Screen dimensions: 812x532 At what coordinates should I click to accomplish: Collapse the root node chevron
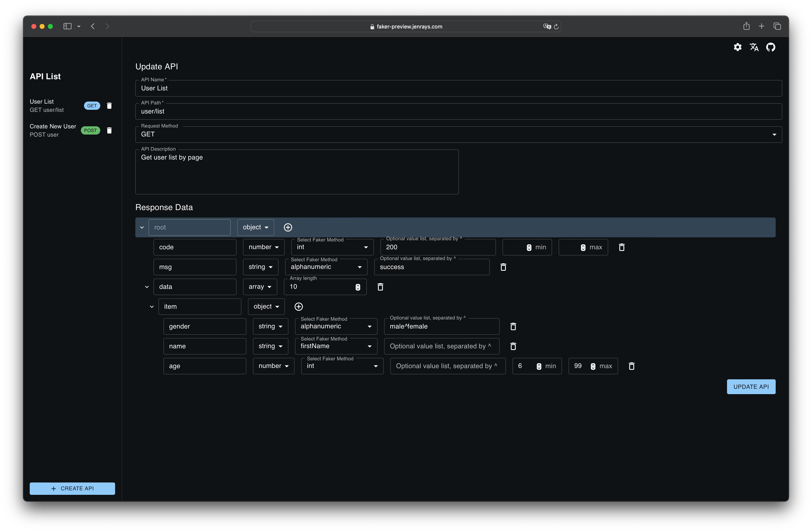pos(142,227)
